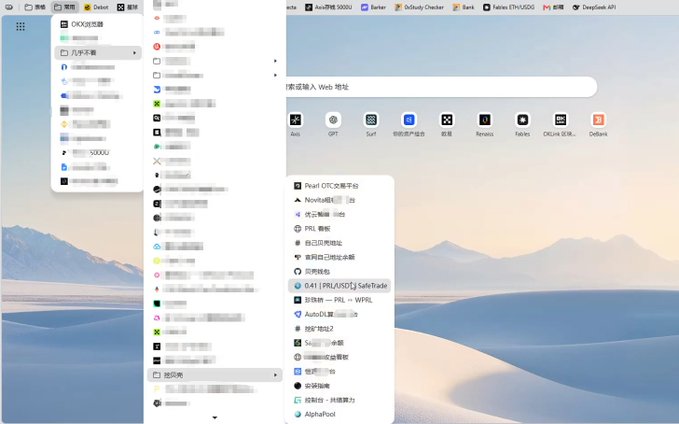Open the Debot bookmark in the bar
The height and width of the screenshot is (424, 679).
click(96, 7)
